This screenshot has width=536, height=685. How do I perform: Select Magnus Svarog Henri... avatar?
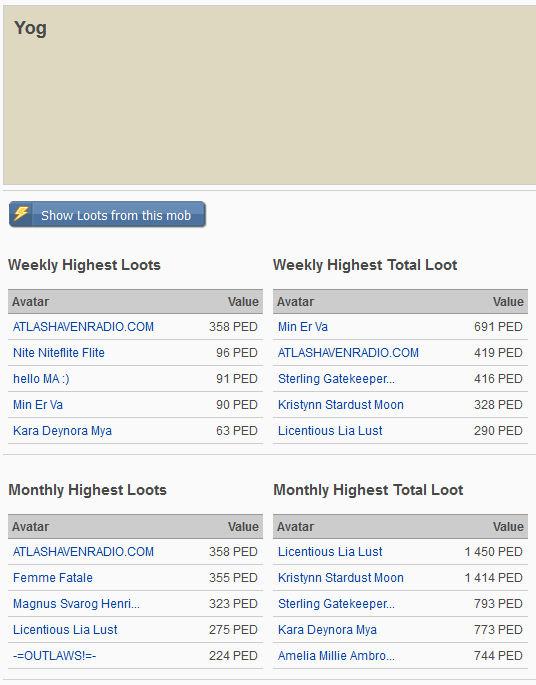[76, 604]
